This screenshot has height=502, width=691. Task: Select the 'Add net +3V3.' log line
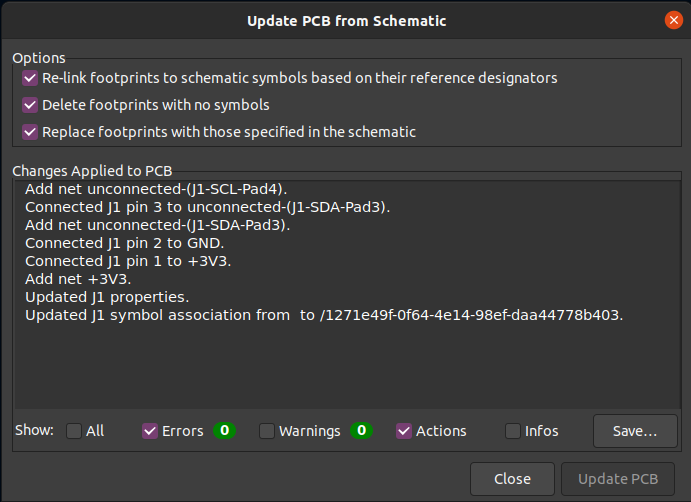[x=78, y=280]
